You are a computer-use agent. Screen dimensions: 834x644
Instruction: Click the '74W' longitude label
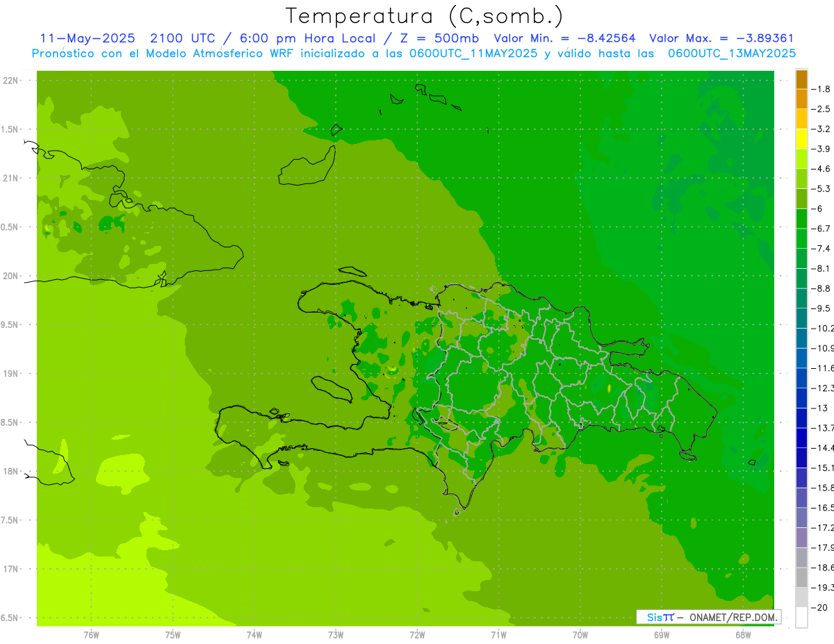[254, 635]
